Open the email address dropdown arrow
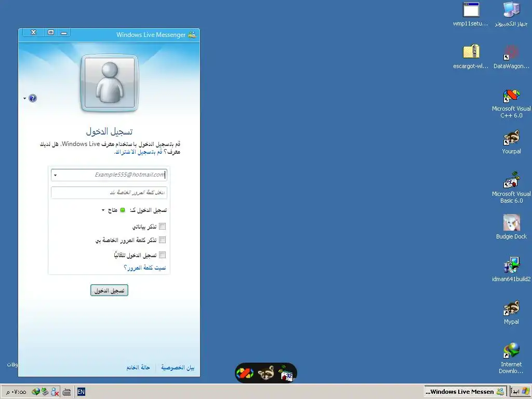This screenshot has width=532, height=399. tap(55, 176)
